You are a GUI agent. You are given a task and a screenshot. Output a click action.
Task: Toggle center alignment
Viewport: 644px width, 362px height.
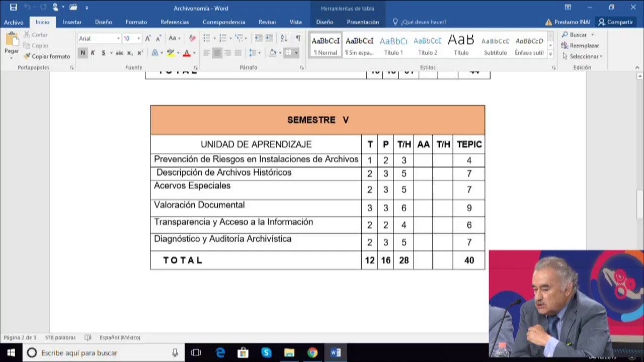click(217, 53)
